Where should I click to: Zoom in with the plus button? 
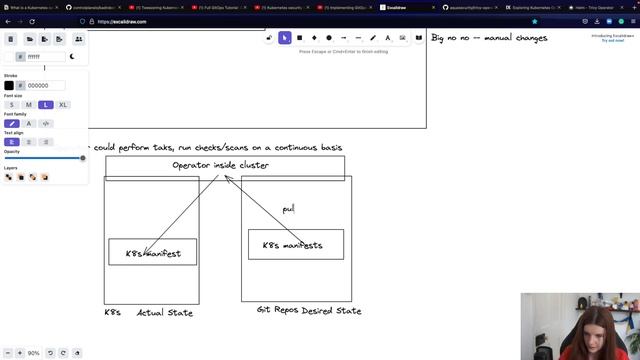pyautogui.click(x=20, y=353)
